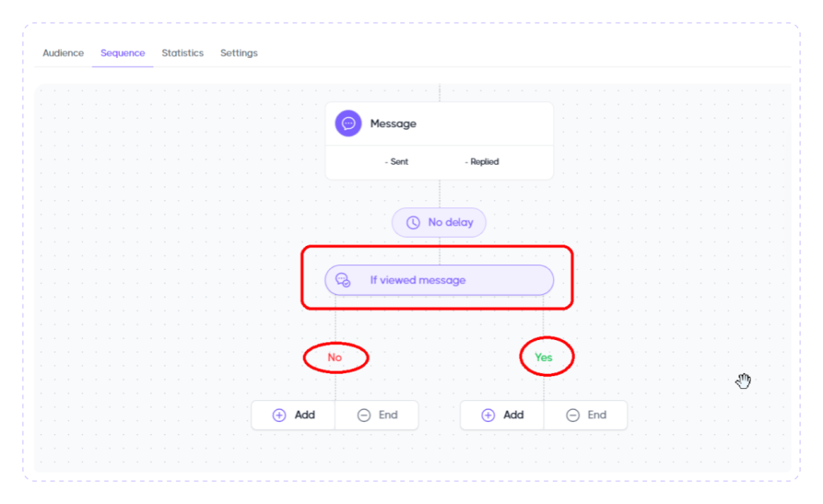Select the Message step card title
Screen dimensions: 823x504
(393, 124)
